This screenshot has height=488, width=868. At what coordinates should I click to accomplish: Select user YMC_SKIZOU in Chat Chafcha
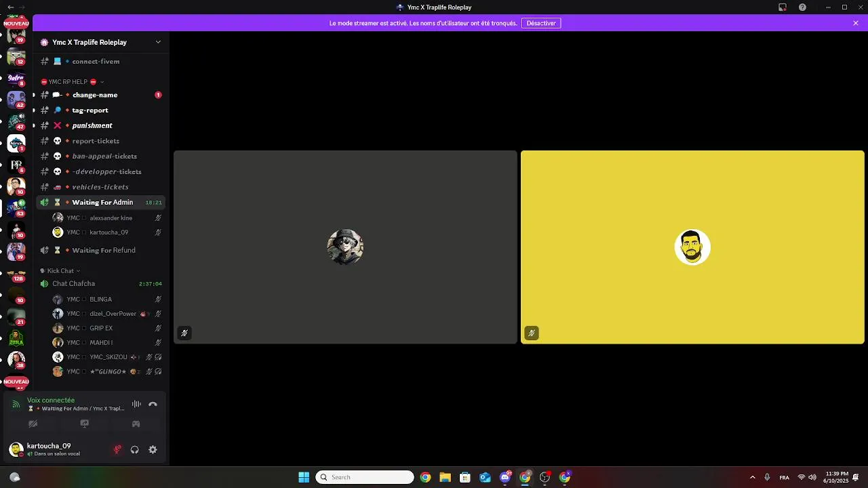click(x=107, y=357)
